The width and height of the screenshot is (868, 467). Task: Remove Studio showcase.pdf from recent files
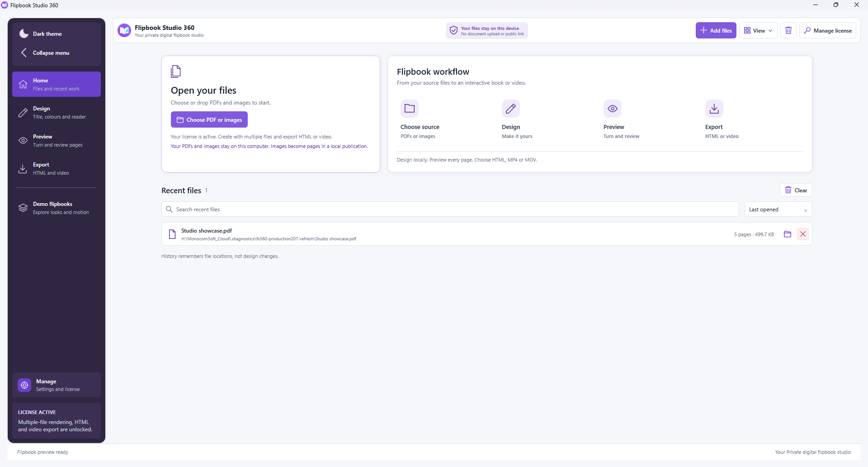(x=803, y=234)
